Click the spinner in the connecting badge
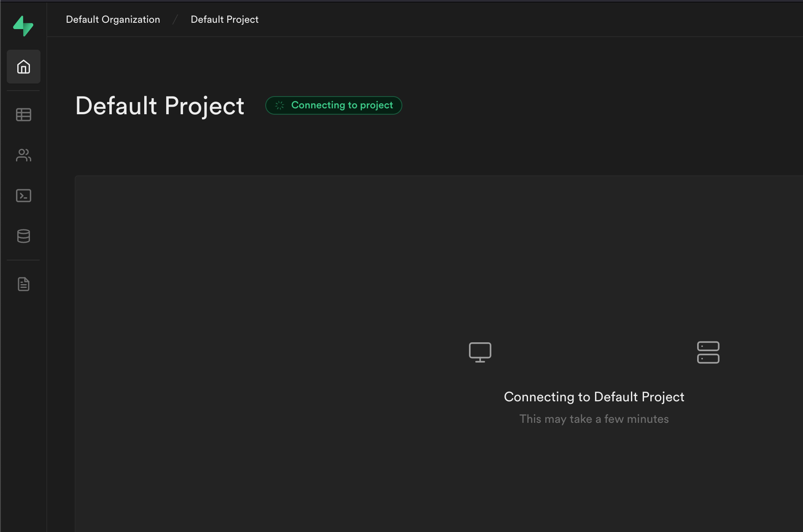Screen dimensions: 803x532 [280, 105]
